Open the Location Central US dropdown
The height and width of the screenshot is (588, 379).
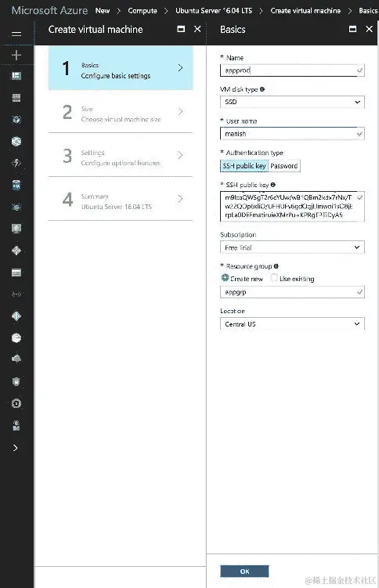[x=292, y=324]
